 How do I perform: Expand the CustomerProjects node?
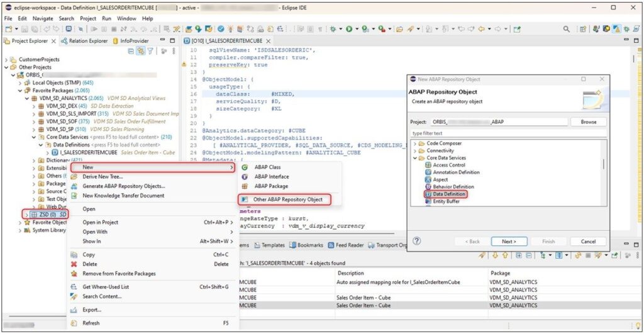coord(6,60)
